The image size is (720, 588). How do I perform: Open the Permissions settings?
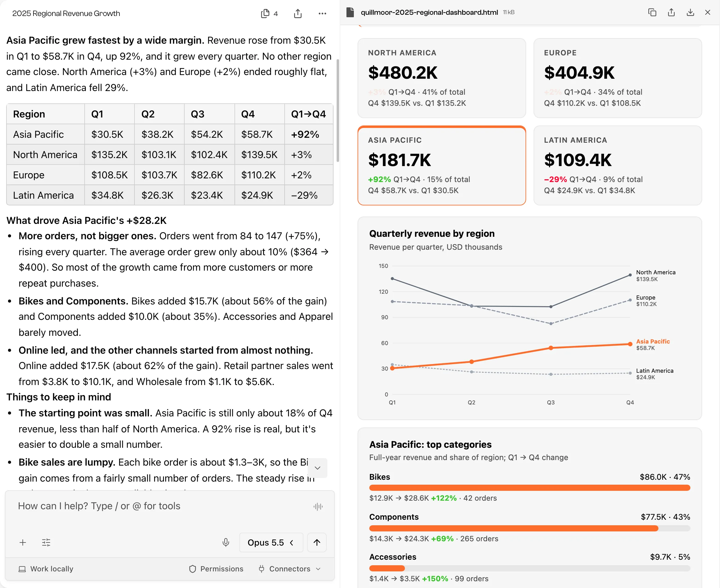(216, 569)
